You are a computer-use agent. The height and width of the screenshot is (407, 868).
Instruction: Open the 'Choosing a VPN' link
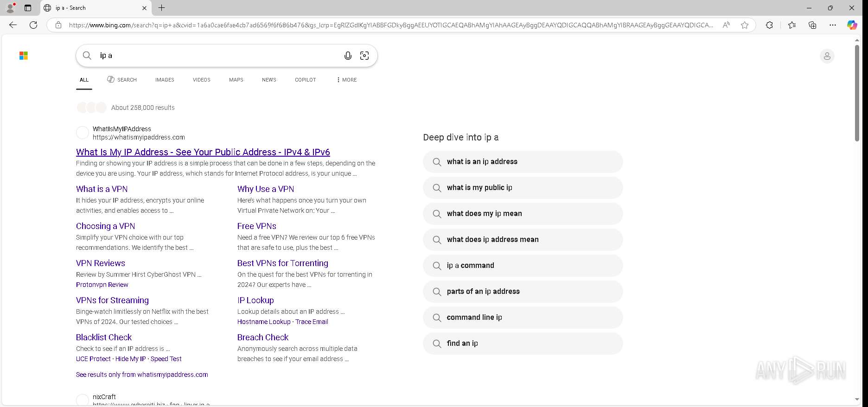106,226
